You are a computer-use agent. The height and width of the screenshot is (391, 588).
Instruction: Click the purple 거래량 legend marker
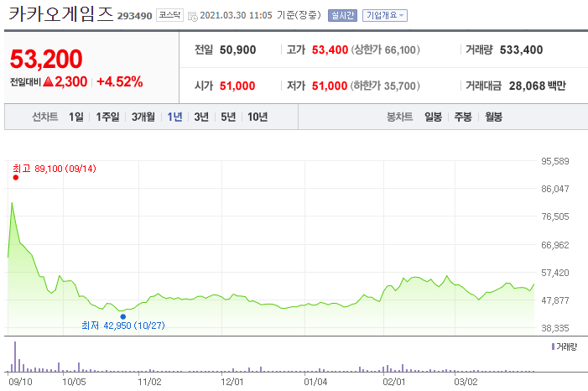(x=553, y=347)
